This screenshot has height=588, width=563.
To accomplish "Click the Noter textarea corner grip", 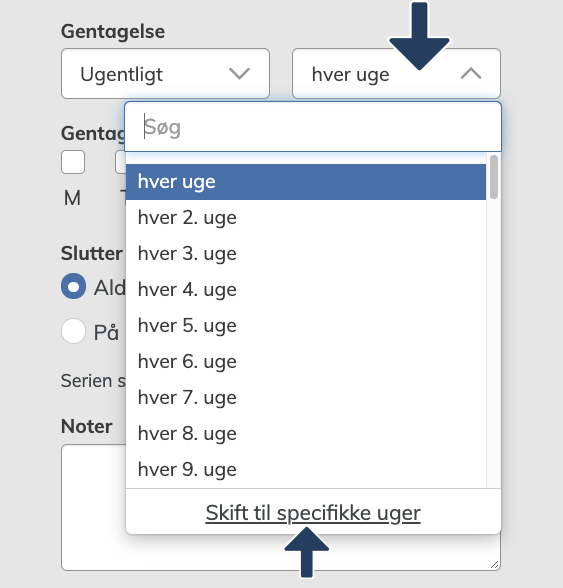I will tap(494, 564).
